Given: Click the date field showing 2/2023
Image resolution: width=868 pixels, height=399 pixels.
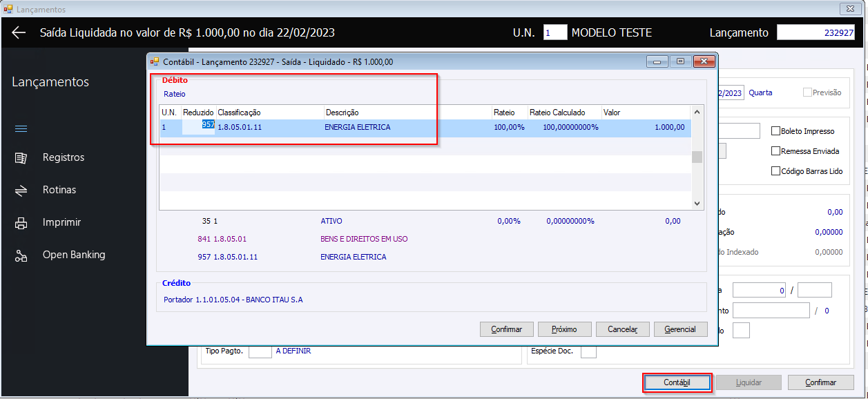Looking at the screenshot, I should (x=731, y=93).
